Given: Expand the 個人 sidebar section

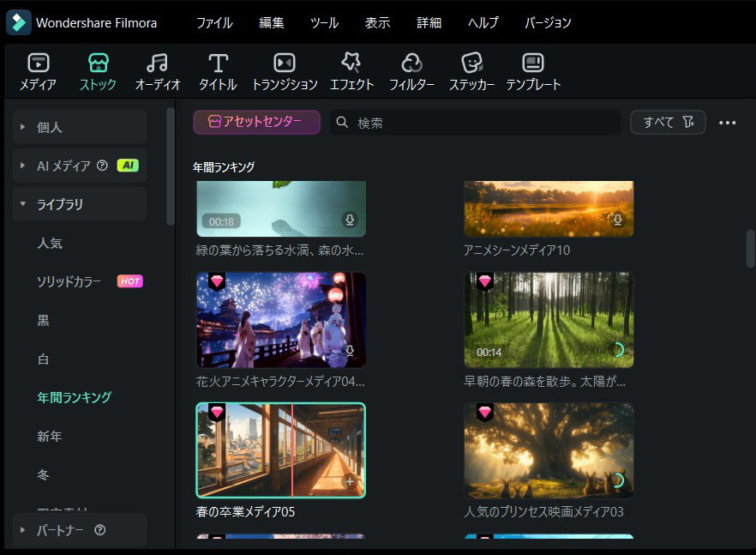Looking at the screenshot, I should tap(23, 127).
